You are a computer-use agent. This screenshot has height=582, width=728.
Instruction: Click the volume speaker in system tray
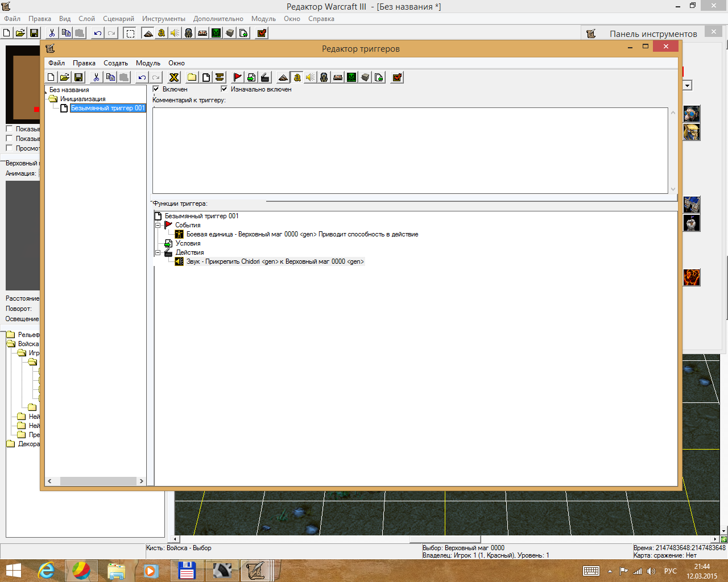(651, 571)
